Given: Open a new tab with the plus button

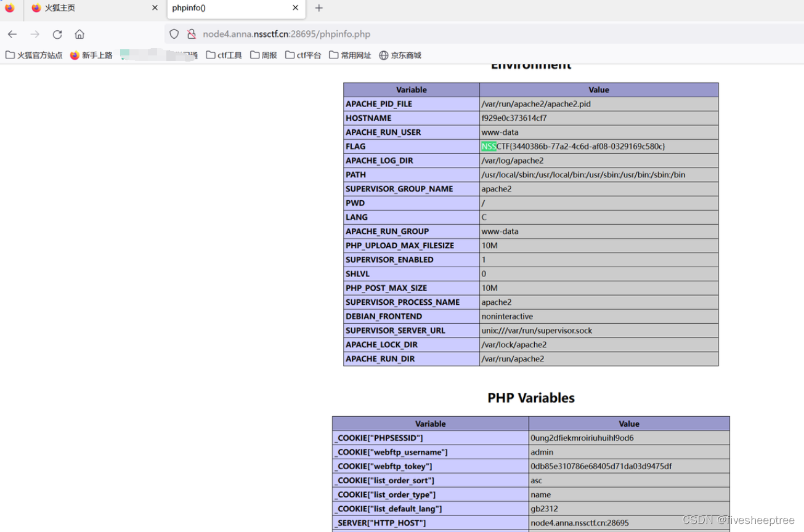Looking at the screenshot, I should coord(319,9).
